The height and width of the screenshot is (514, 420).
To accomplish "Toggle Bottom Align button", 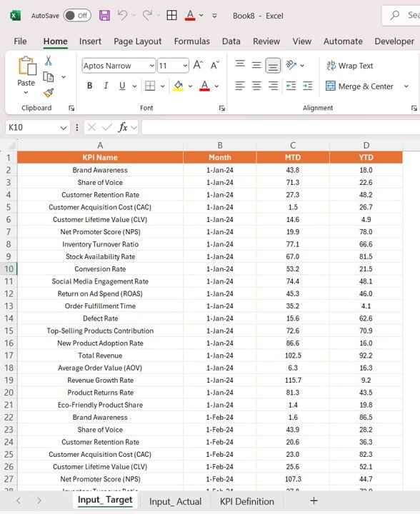I will coord(273,66).
